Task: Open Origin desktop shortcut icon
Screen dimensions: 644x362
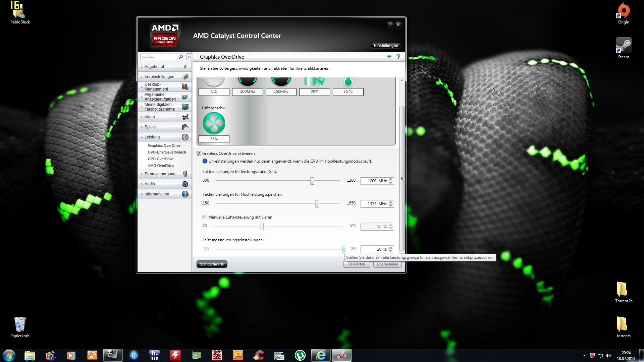Action: click(624, 11)
